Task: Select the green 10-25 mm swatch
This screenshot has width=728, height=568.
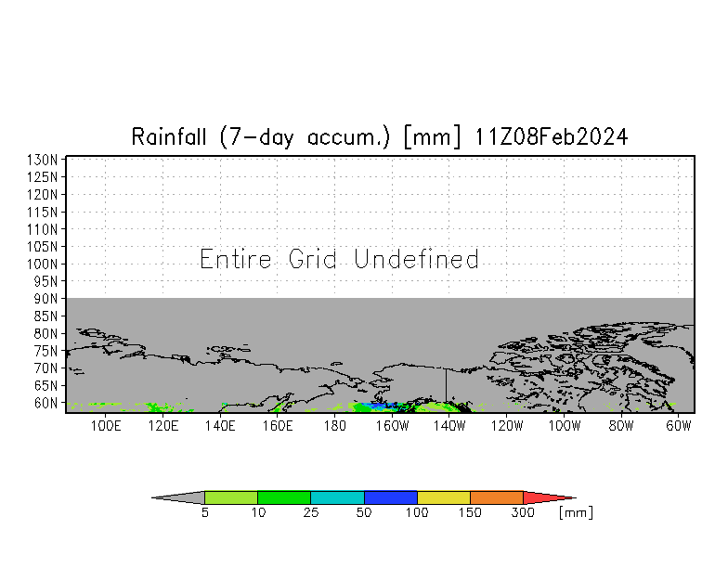Action: click(x=284, y=497)
